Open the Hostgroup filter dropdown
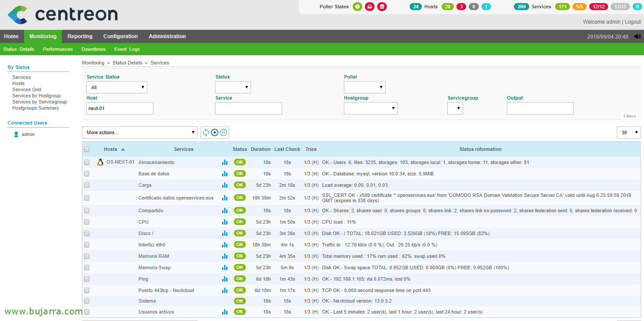The image size is (644, 321). click(x=371, y=108)
